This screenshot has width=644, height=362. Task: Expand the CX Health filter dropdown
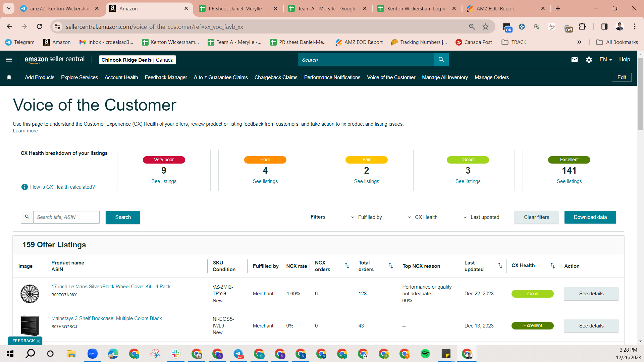pyautogui.click(x=423, y=217)
